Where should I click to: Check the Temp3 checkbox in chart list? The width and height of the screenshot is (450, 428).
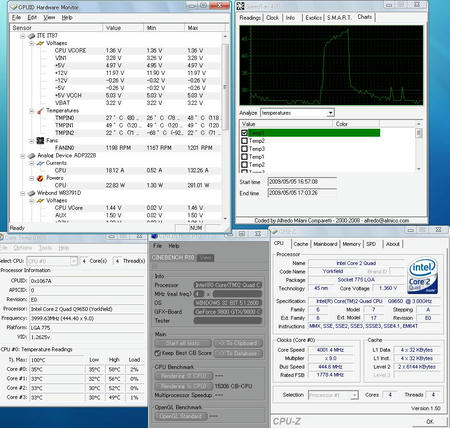[244, 149]
